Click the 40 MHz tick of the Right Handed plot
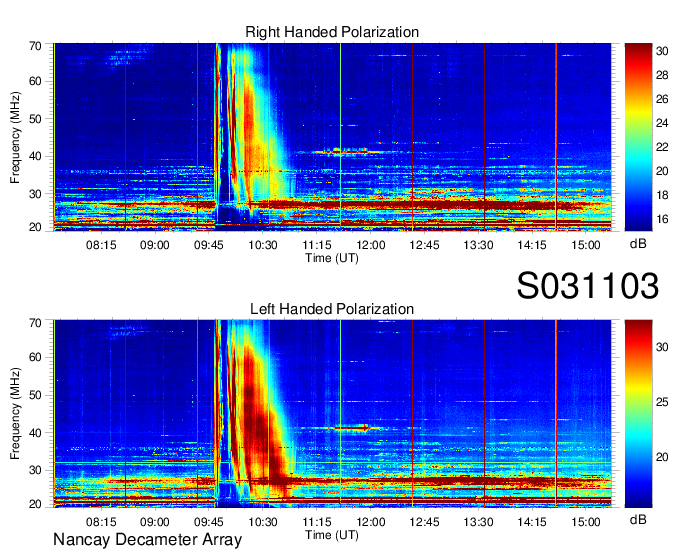 tap(36, 156)
